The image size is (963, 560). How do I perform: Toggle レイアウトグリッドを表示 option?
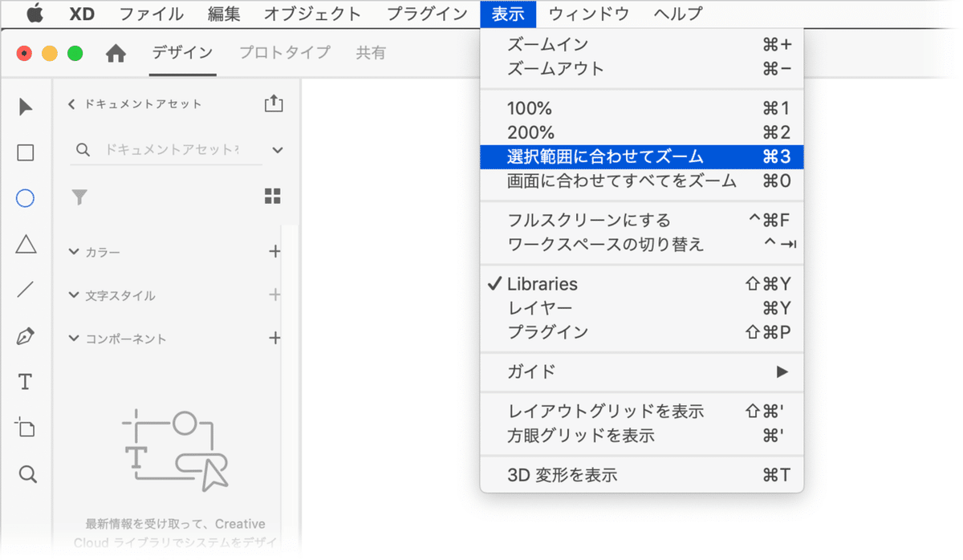605,412
